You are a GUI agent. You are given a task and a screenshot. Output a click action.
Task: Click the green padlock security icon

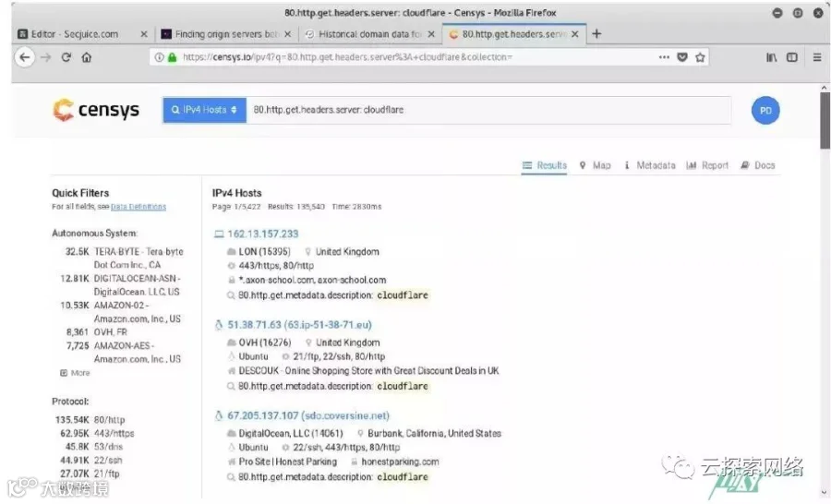pyautogui.click(x=172, y=57)
